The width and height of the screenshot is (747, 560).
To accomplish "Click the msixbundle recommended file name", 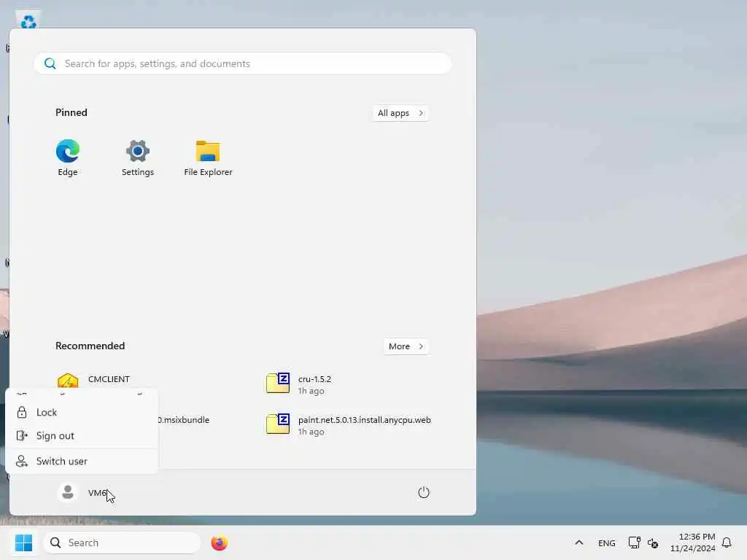I will [184, 420].
